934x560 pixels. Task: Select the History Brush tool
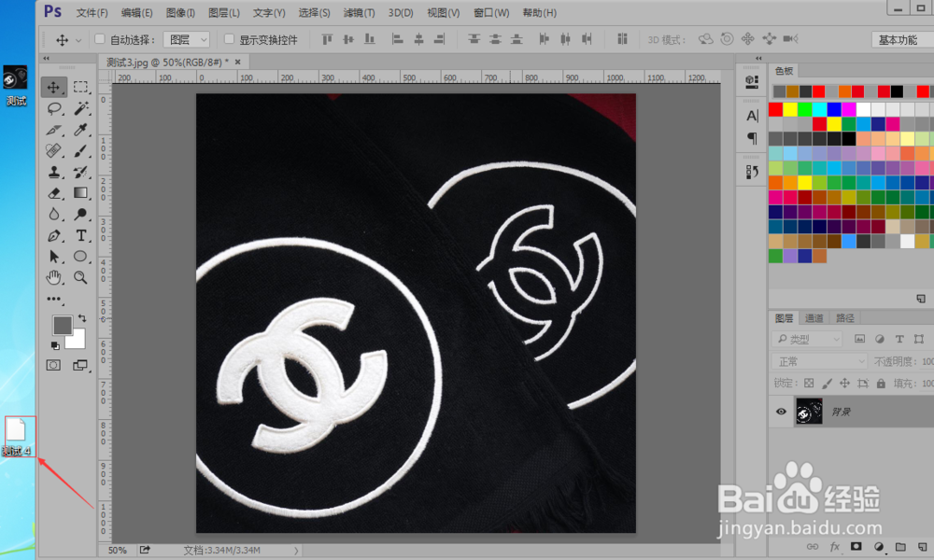click(x=80, y=173)
